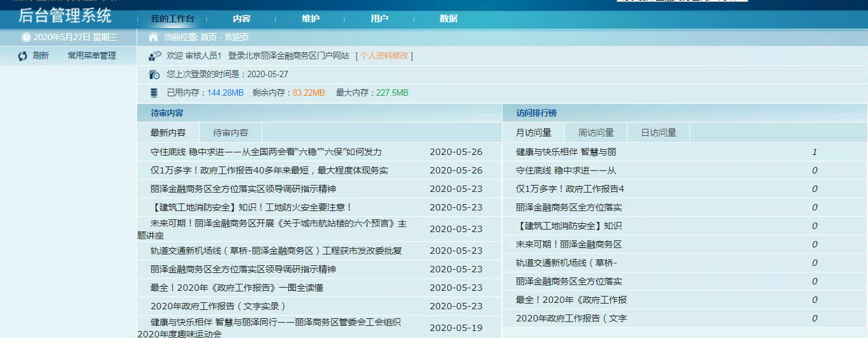The height and width of the screenshot is (338, 868).
Task: Click ranking entry 最全！2020年《政府工作报
Action: [571, 300]
